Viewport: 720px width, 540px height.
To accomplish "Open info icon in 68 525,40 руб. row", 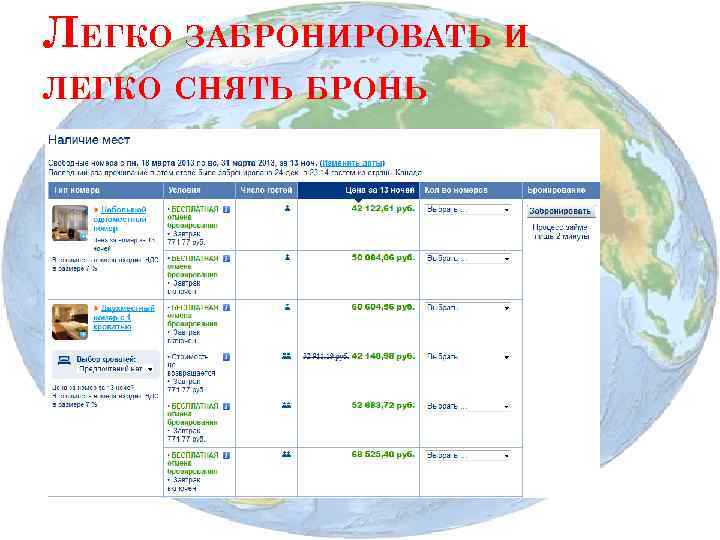I will pyautogui.click(x=226, y=456).
